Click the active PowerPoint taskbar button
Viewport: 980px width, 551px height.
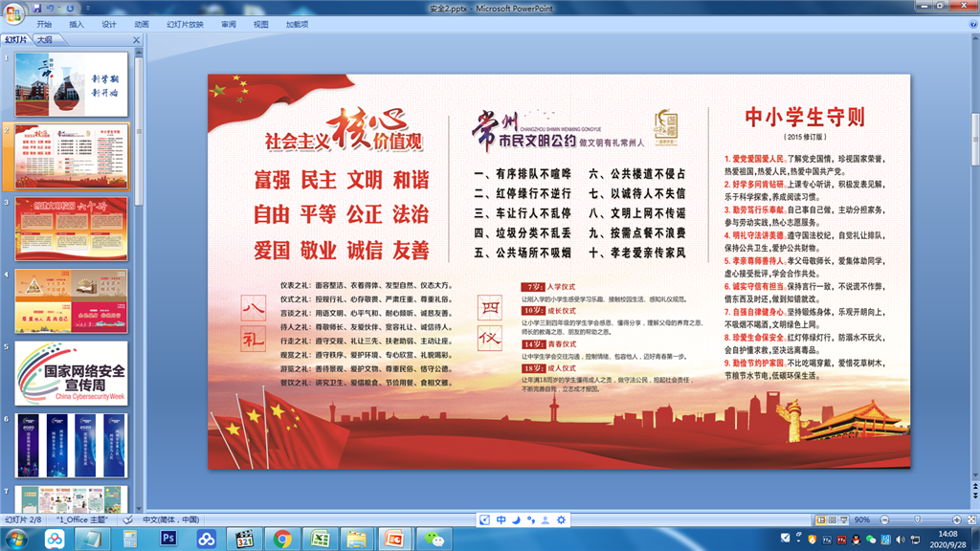tap(394, 540)
